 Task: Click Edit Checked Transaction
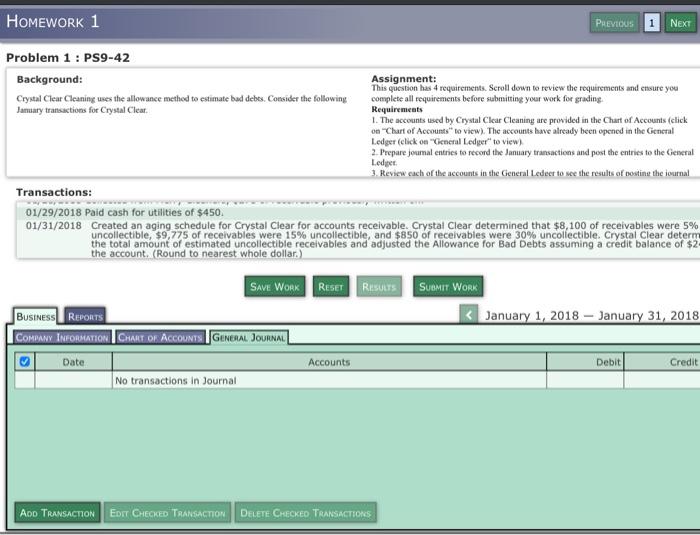click(167, 513)
